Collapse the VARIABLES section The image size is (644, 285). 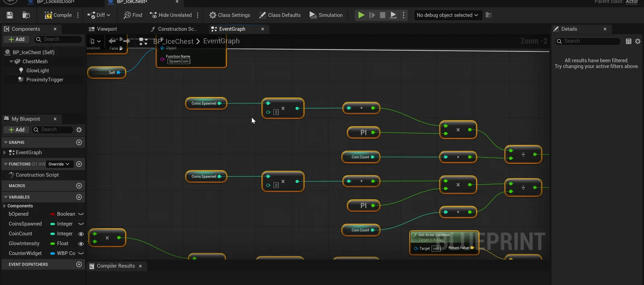[6, 197]
